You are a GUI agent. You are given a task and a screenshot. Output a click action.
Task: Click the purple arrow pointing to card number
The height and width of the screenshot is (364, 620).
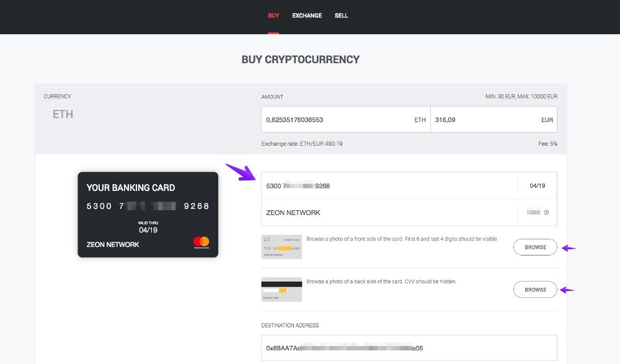pos(241,172)
